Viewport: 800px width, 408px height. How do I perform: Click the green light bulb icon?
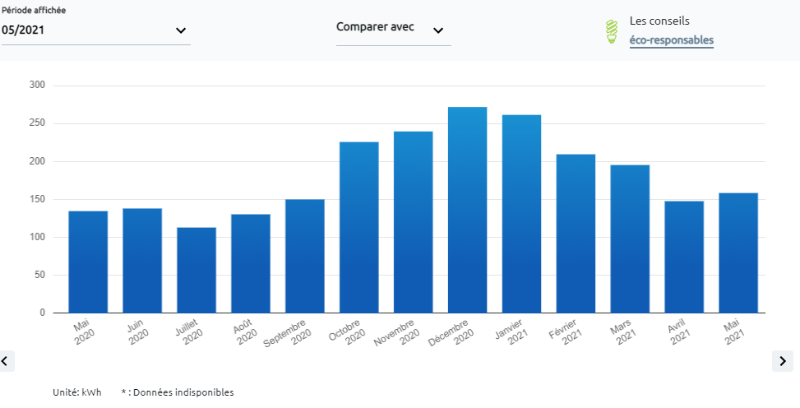click(608, 31)
